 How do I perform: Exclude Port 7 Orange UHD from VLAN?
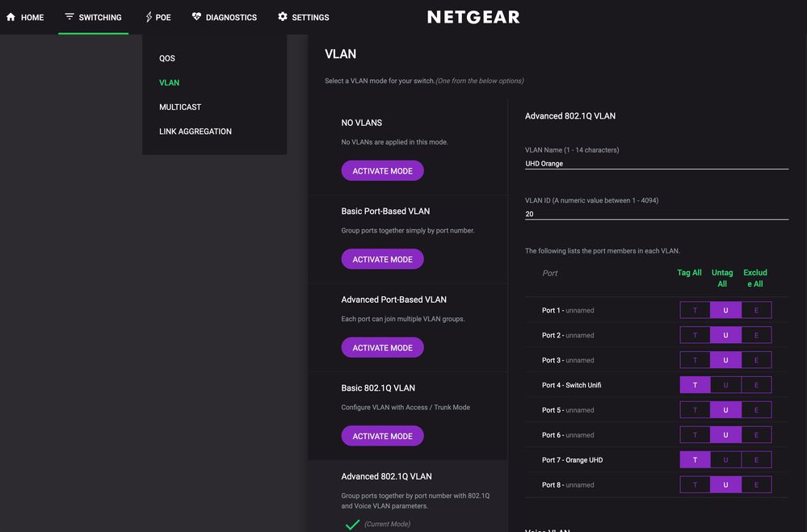pos(756,460)
